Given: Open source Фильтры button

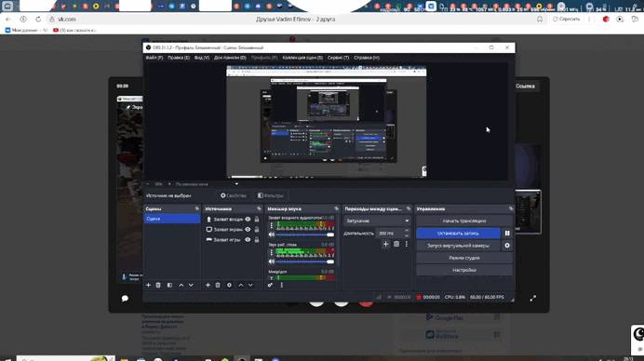Looking at the screenshot, I should [x=271, y=196].
